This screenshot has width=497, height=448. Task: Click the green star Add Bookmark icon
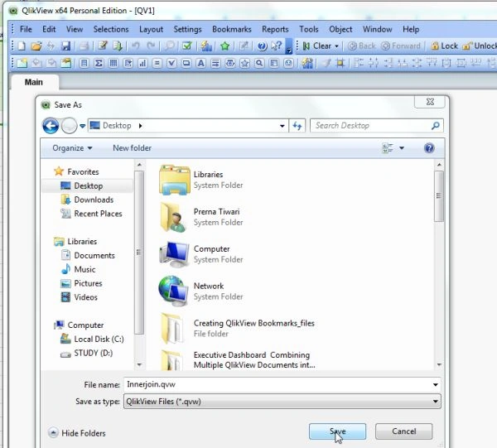(x=225, y=46)
